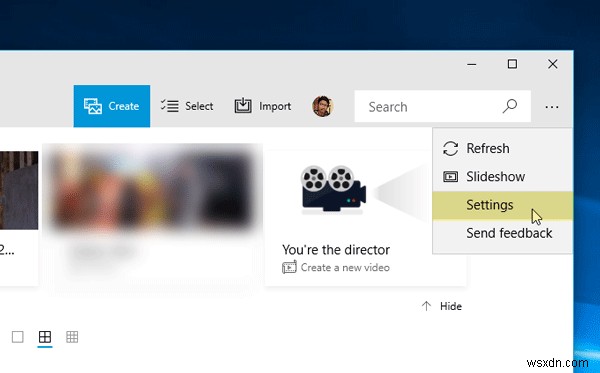Open the user account avatar
This screenshot has width=600, height=373.
(x=323, y=106)
